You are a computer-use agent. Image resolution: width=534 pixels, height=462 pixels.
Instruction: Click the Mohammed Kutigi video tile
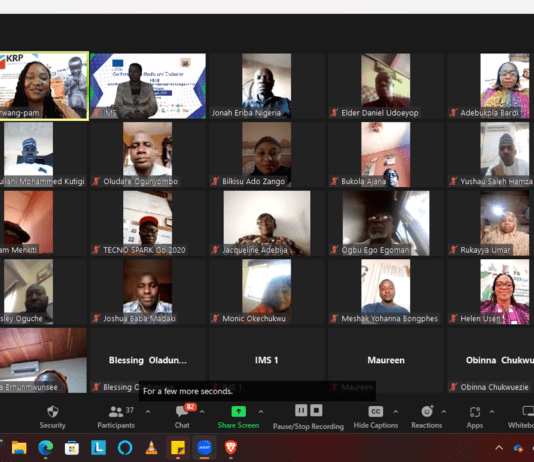[43, 154]
